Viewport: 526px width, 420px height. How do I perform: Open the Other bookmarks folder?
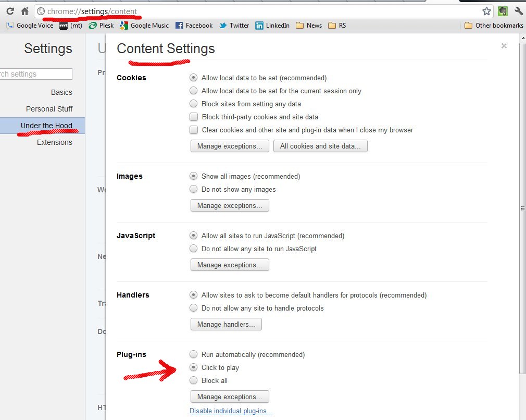tap(493, 25)
